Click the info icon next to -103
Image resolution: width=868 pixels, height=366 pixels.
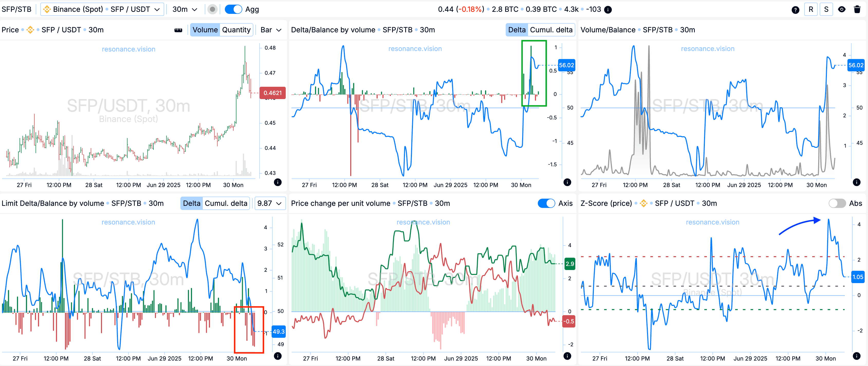(608, 10)
